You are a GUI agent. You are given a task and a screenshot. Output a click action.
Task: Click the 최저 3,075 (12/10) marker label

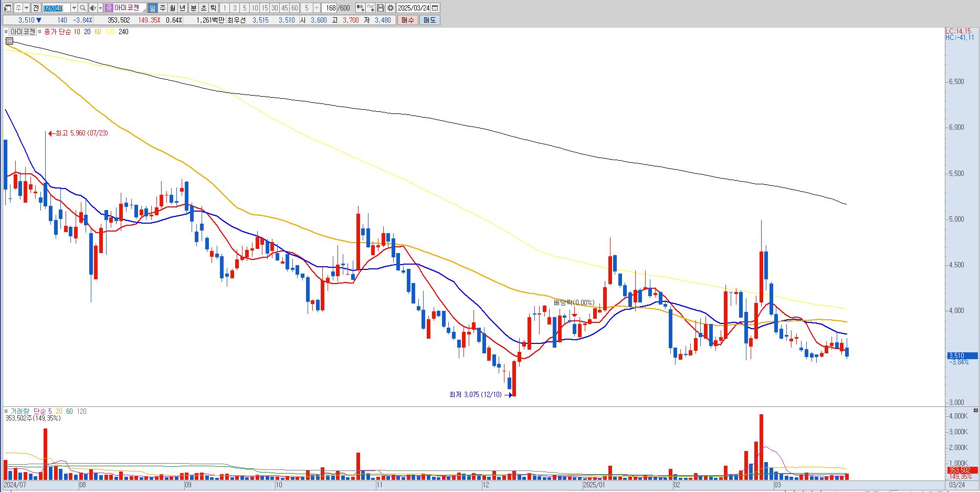[x=480, y=394]
